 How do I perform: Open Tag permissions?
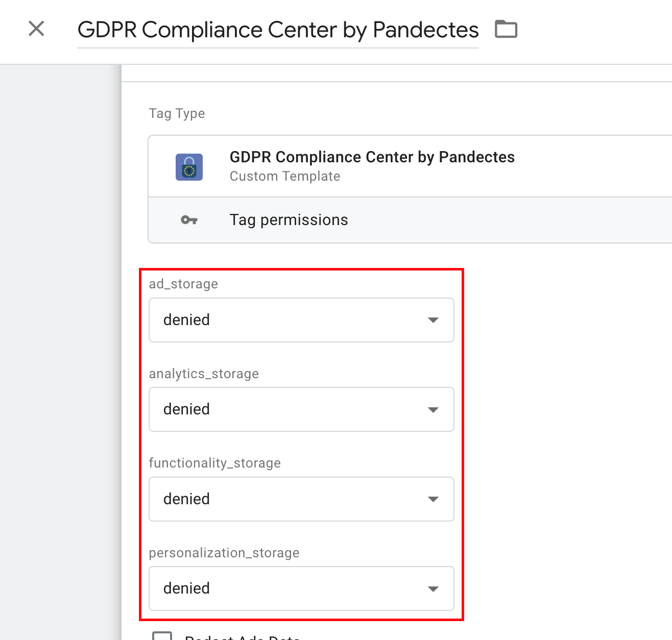pyautogui.click(x=289, y=219)
